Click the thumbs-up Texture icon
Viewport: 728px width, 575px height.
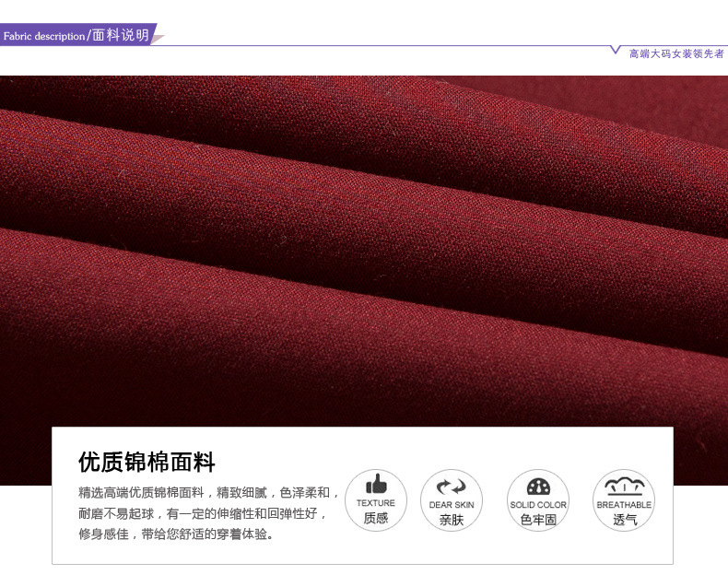pos(376,485)
